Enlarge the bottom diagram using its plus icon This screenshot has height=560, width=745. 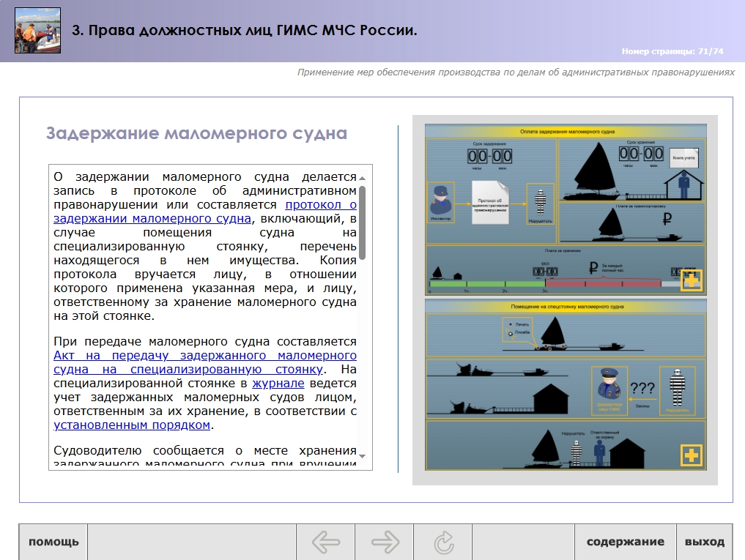click(x=691, y=455)
